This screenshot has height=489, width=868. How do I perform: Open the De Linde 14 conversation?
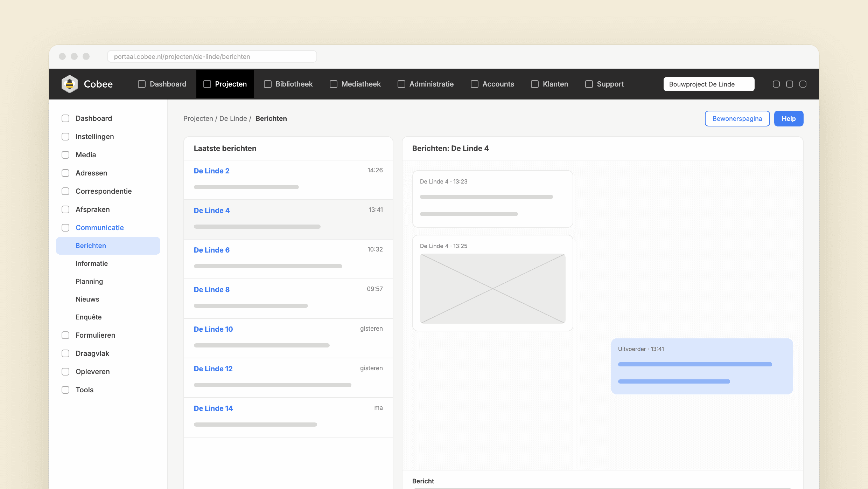point(288,418)
